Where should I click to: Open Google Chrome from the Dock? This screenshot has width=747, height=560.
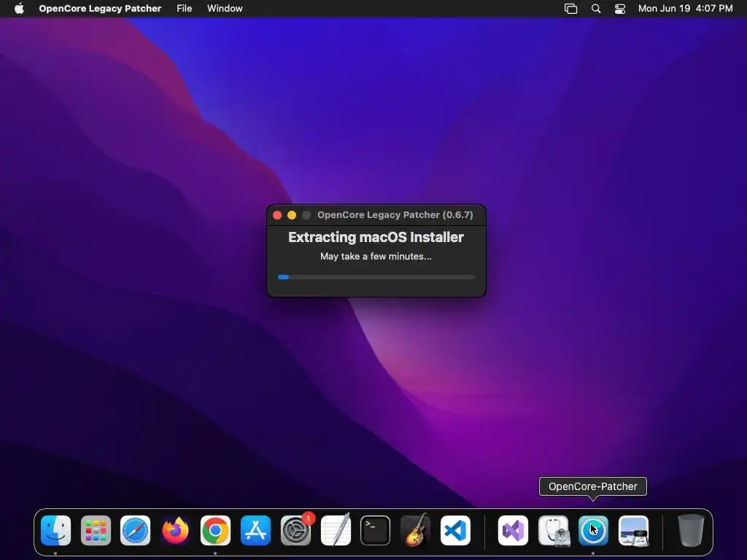(215, 530)
